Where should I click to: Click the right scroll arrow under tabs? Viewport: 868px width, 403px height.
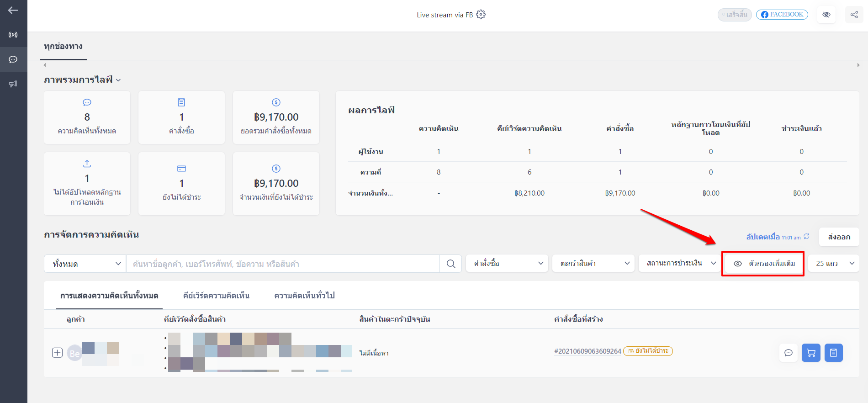click(x=858, y=65)
